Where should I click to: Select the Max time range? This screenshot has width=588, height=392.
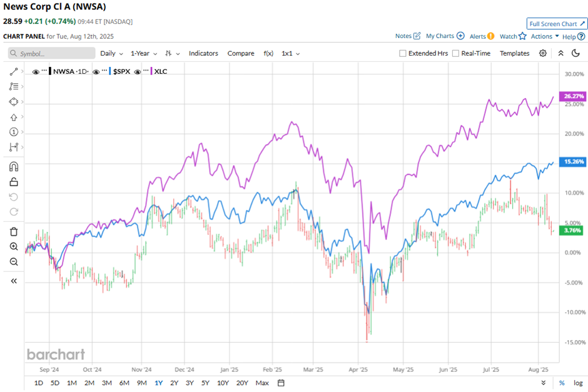coord(262,383)
